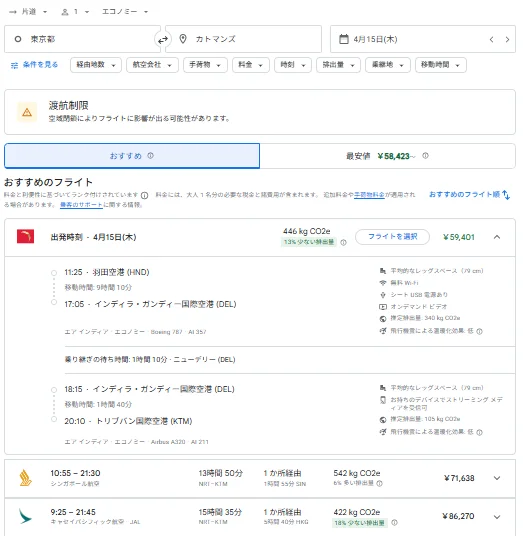Viewport: 523px width, 536px height.
Task: Click the ¥71,638 price
Action: tap(459, 478)
